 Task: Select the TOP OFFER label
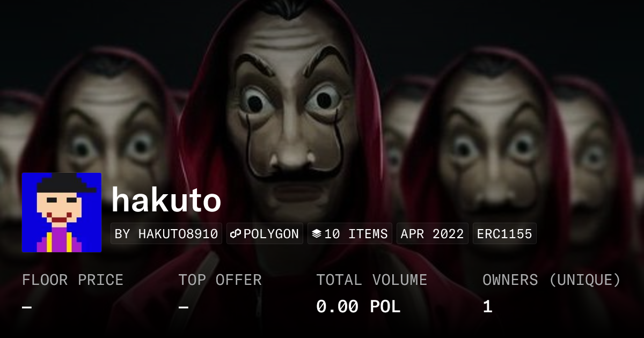220,280
